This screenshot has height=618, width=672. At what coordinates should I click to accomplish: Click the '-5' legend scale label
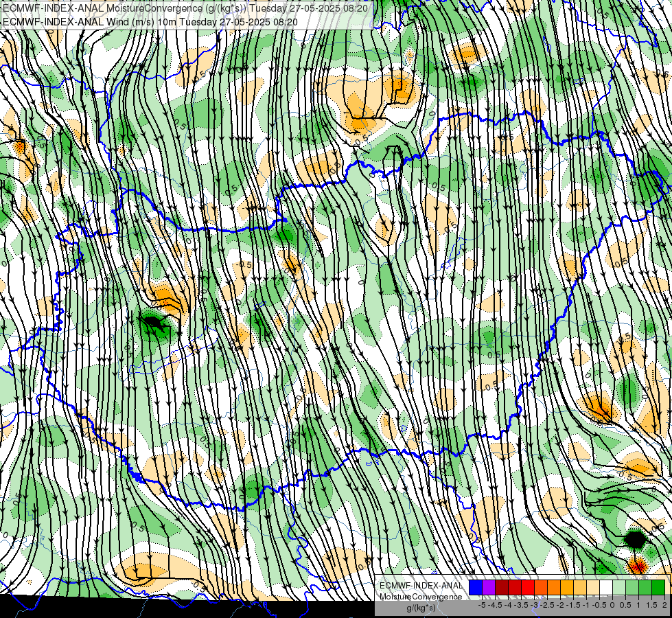pos(482,605)
